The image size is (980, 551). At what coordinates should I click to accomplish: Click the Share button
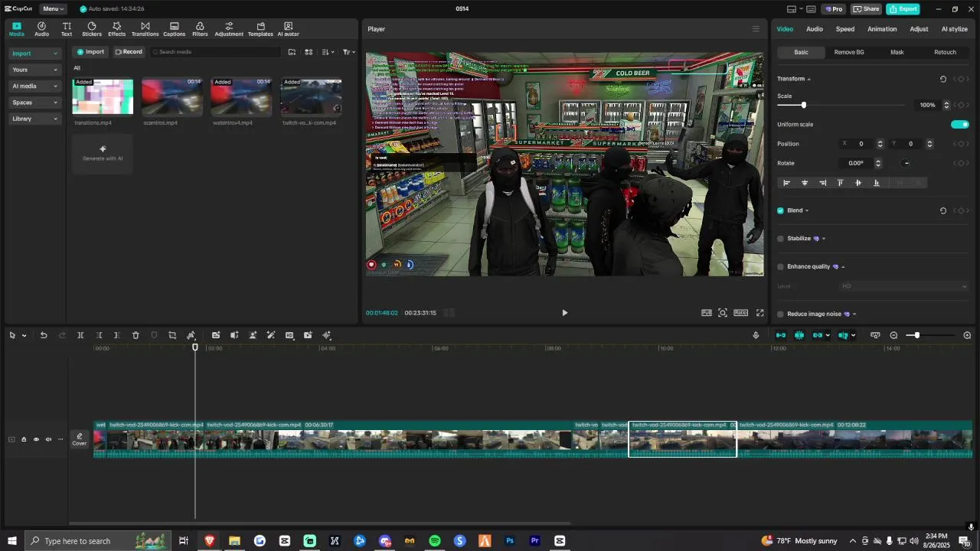[x=867, y=9]
